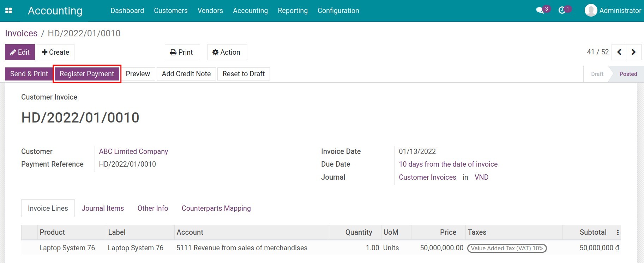Open the apps grid menu icon

coord(9,11)
